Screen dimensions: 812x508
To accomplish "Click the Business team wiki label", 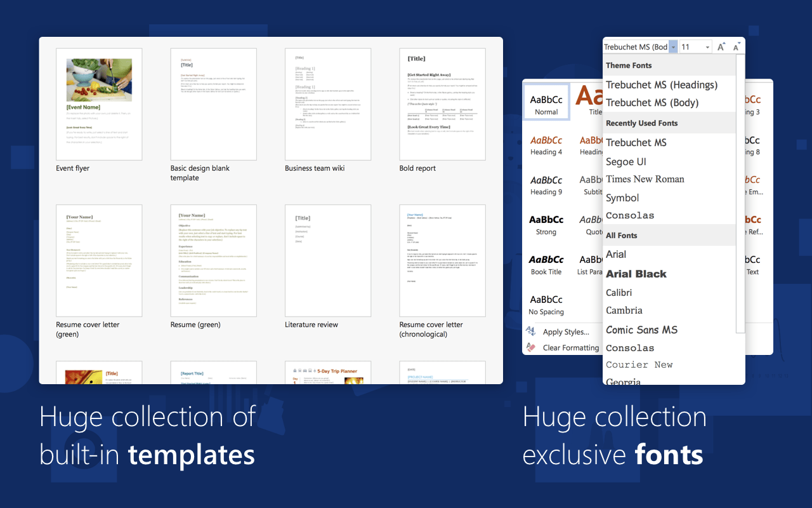I will (315, 168).
